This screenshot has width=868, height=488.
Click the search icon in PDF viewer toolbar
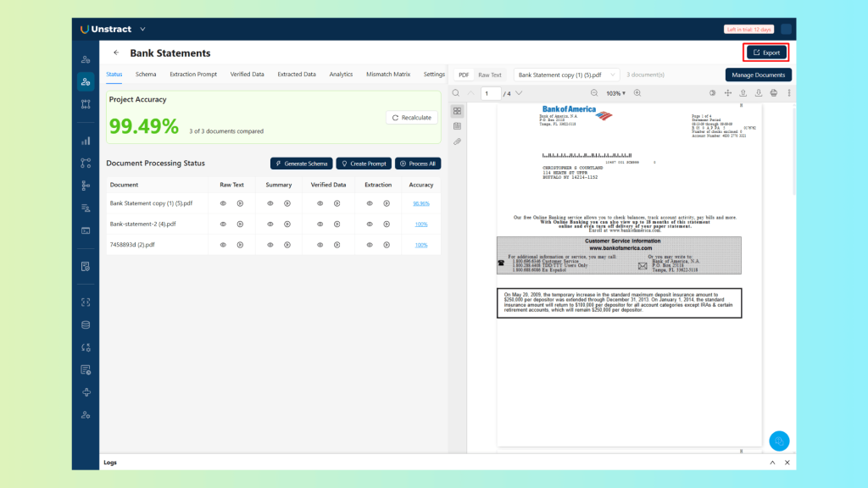456,93
